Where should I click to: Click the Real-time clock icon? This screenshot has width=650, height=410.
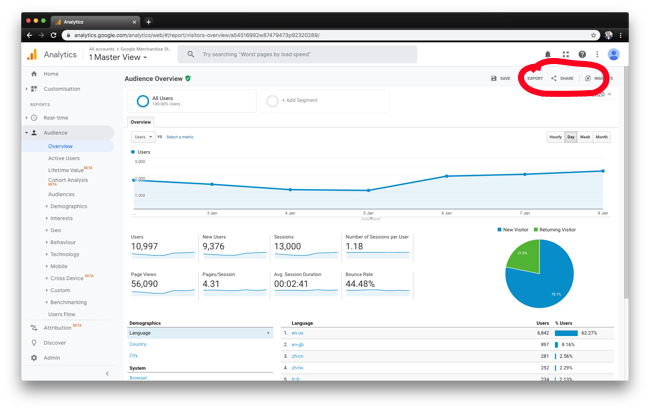click(x=34, y=118)
